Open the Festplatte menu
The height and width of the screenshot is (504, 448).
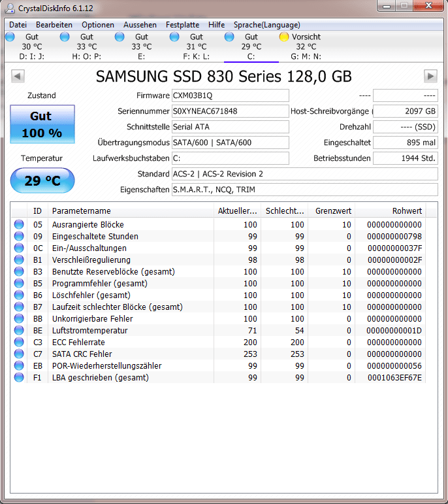[x=182, y=25]
